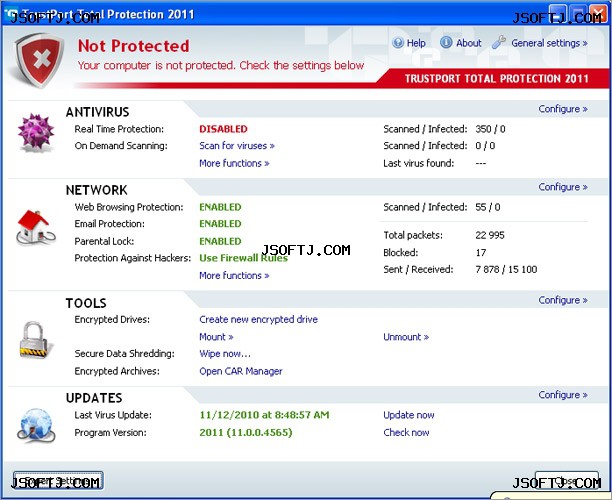Click the red shield status icon
Screen dimensions: 612x500
pos(39,60)
